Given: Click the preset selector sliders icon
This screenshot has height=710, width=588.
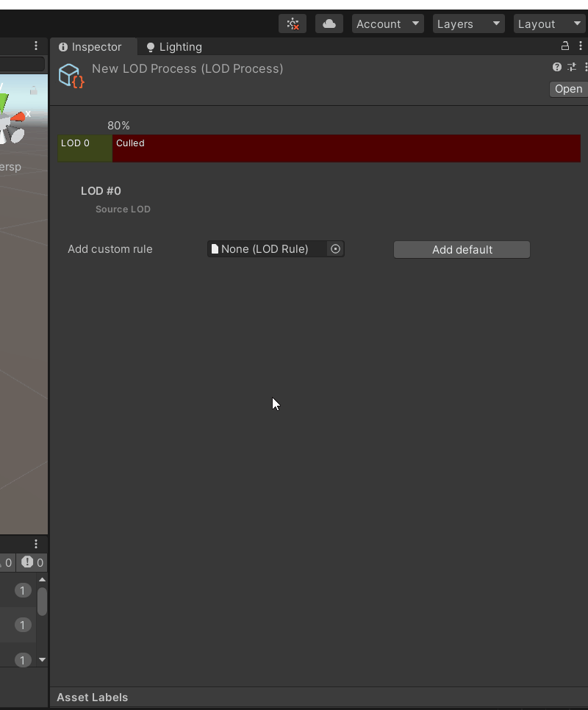Looking at the screenshot, I should 571,67.
